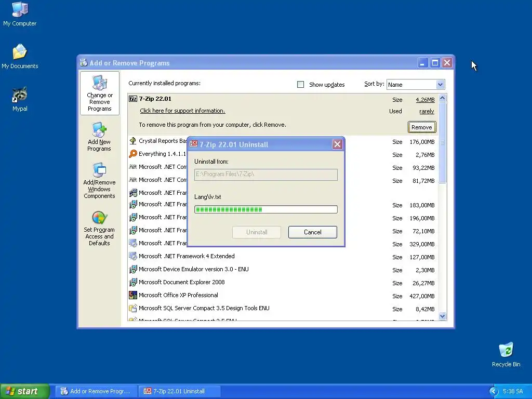Click the 427,00MB size text
532x399 pixels.
(422, 296)
